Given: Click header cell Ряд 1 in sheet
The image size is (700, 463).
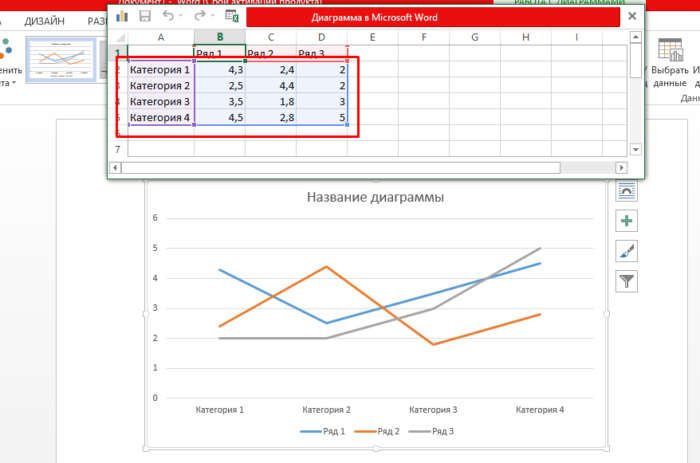Looking at the screenshot, I should coord(220,53).
